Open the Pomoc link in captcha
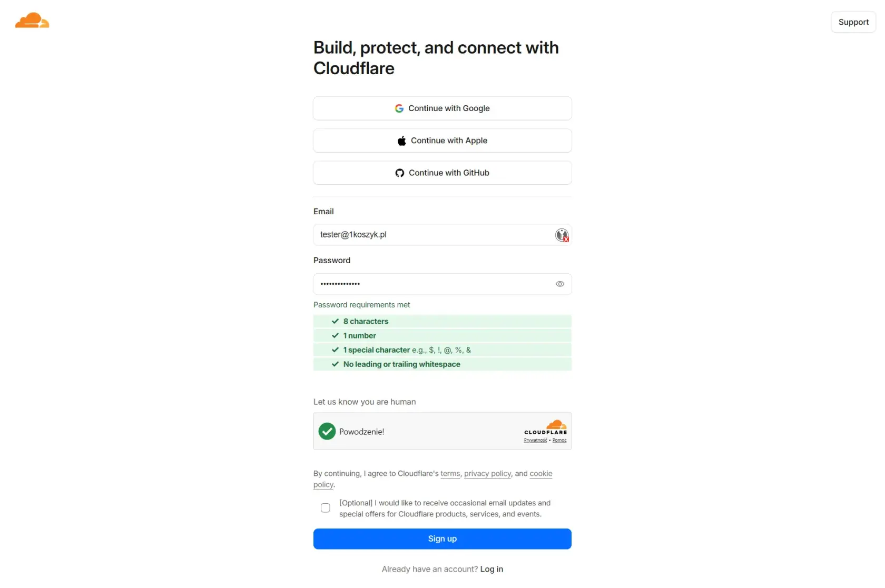The width and height of the screenshot is (885, 588). coord(559,440)
